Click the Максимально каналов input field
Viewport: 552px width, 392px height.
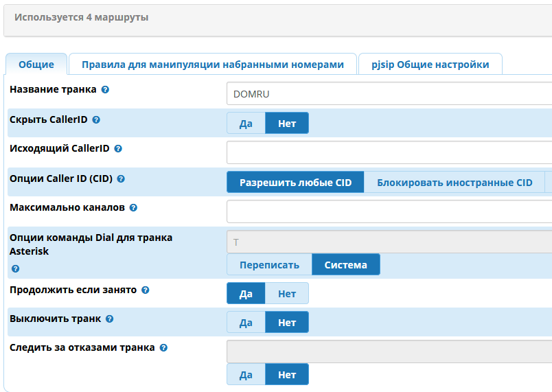click(x=389, y=211)
